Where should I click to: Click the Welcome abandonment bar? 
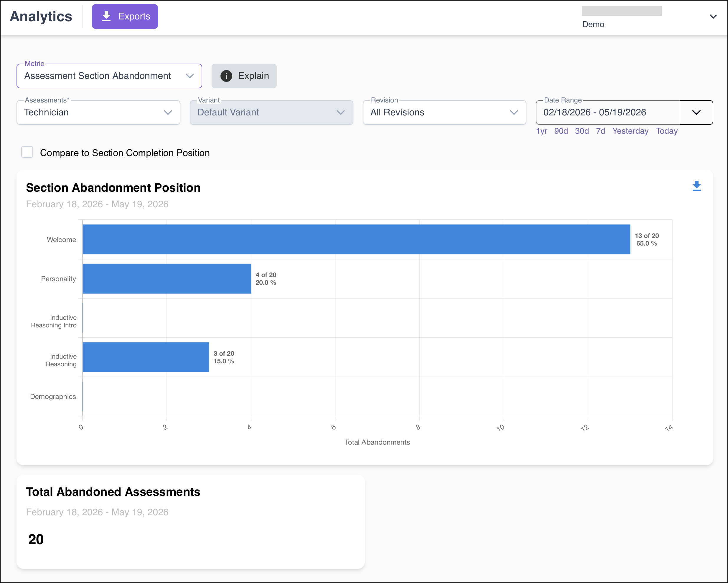[x=356, y=239]
